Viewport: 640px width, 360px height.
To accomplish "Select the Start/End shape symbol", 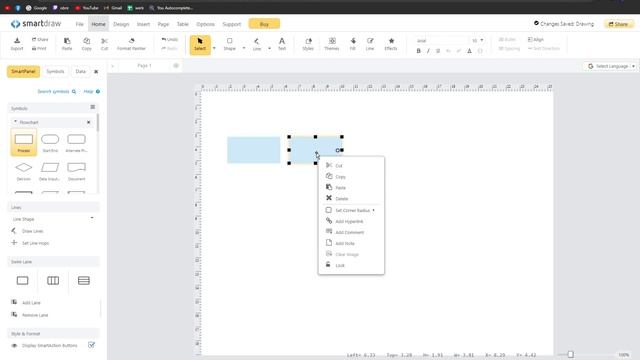I will tap(50, 142).
